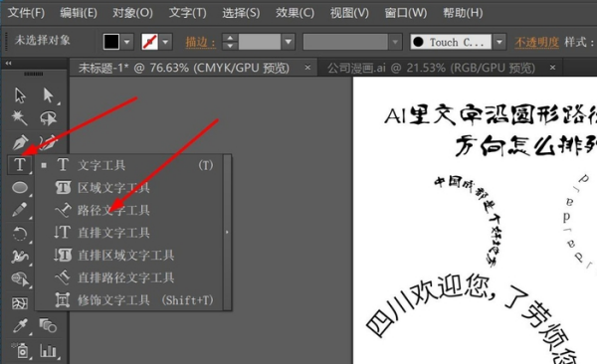Select the Magic Wand tool
Image resolution: width=597 pixels, height=364 pixels.
(x=20, y=118)
